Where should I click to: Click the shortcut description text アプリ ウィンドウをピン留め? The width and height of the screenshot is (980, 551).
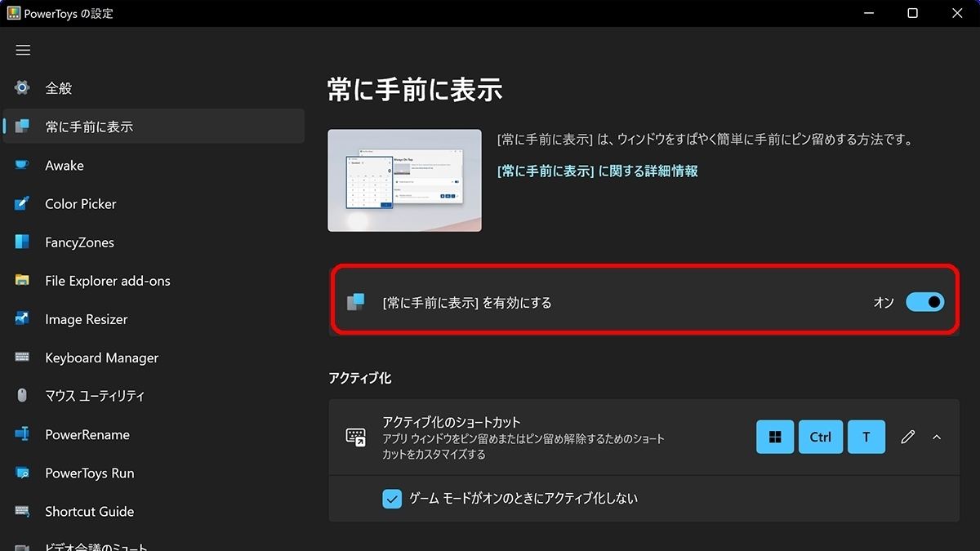click(x=523, y=447)
